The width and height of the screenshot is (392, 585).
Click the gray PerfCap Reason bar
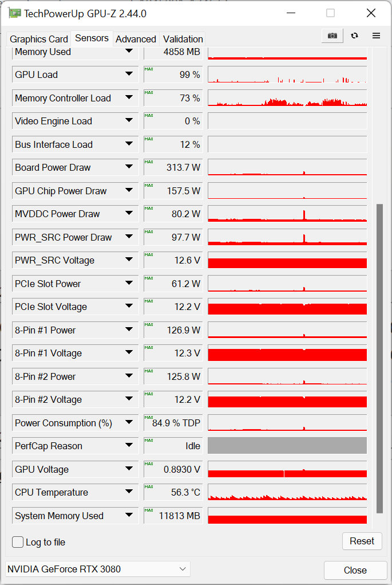click(x=287, y=446)
